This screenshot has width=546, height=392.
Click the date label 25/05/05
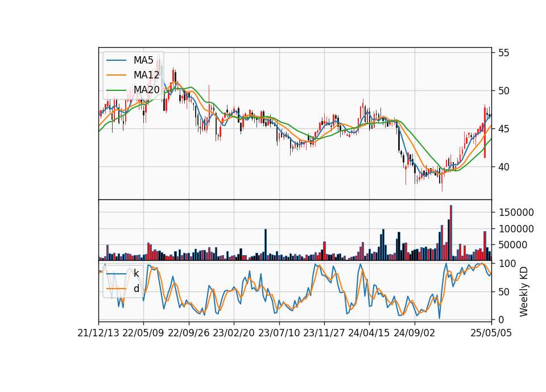point(491,333)
